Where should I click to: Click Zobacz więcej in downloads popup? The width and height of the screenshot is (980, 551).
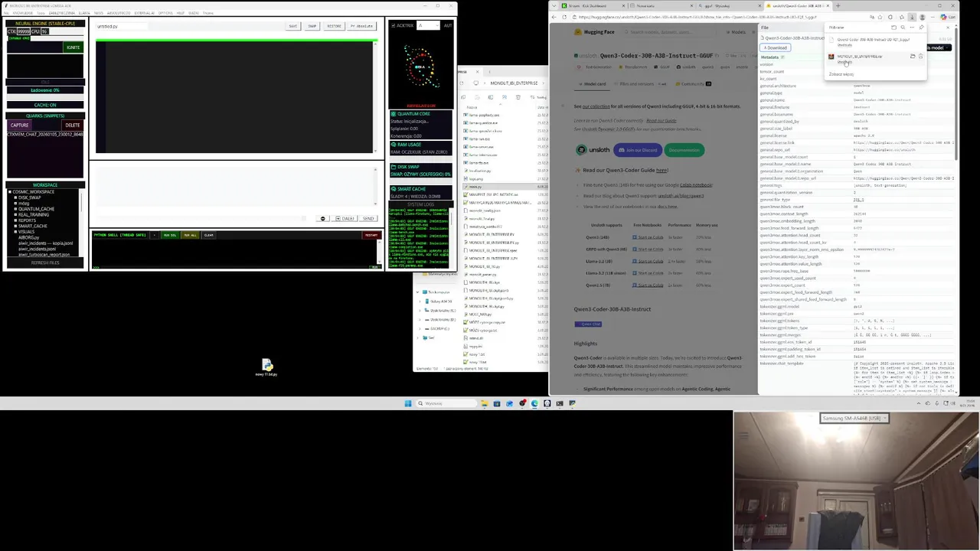point(841,74)
